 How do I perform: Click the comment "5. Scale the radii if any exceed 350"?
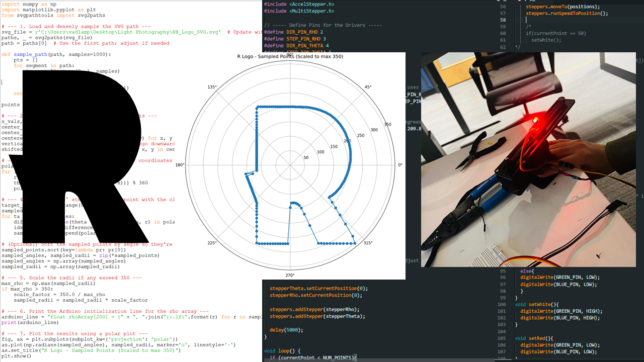(71, 278)
